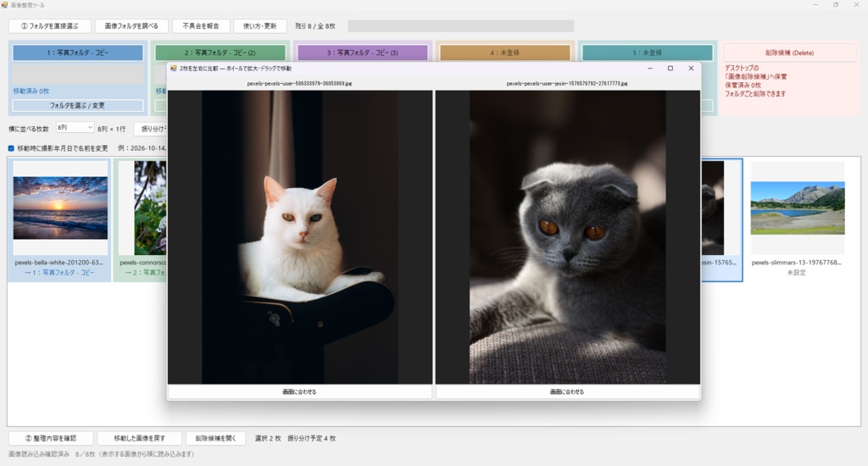Select unregistered slot 4:未登録
This screenshot has width=868, height=466.
[x=505, y=53]
